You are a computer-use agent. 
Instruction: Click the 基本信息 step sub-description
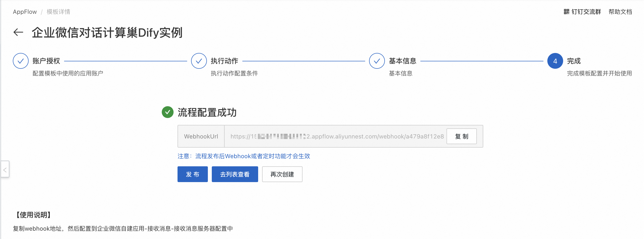click(400, 73)
